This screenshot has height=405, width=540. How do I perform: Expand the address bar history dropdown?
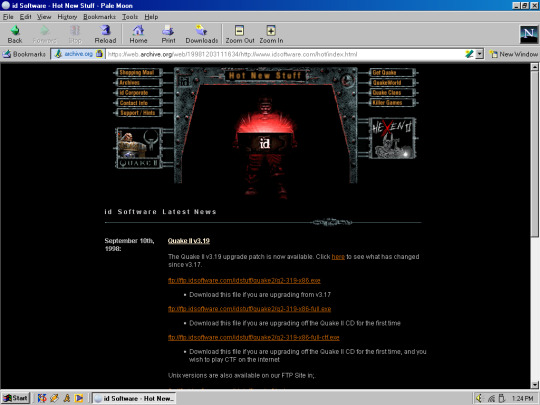479,54
